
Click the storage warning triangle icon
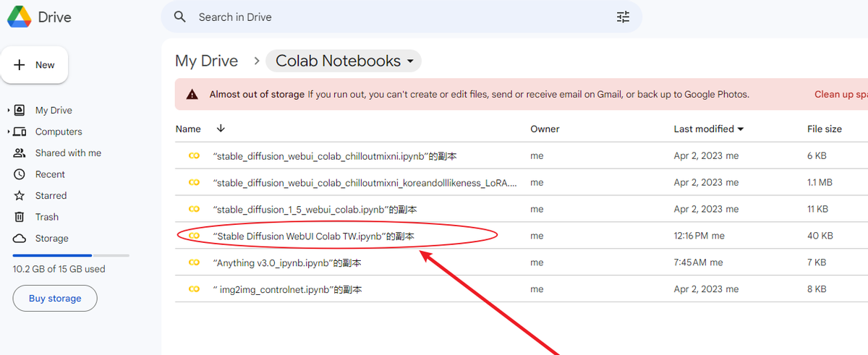click(192, 94)
